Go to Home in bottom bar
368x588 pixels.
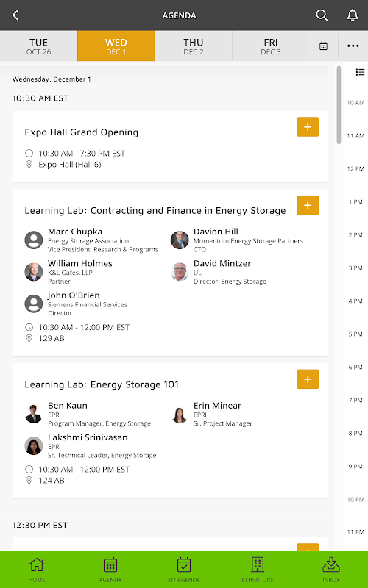37,569
